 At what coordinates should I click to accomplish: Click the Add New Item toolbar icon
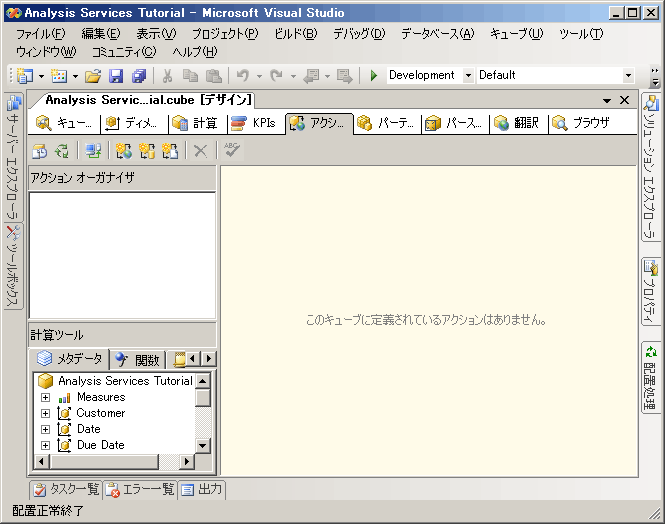tap(59, 76)
